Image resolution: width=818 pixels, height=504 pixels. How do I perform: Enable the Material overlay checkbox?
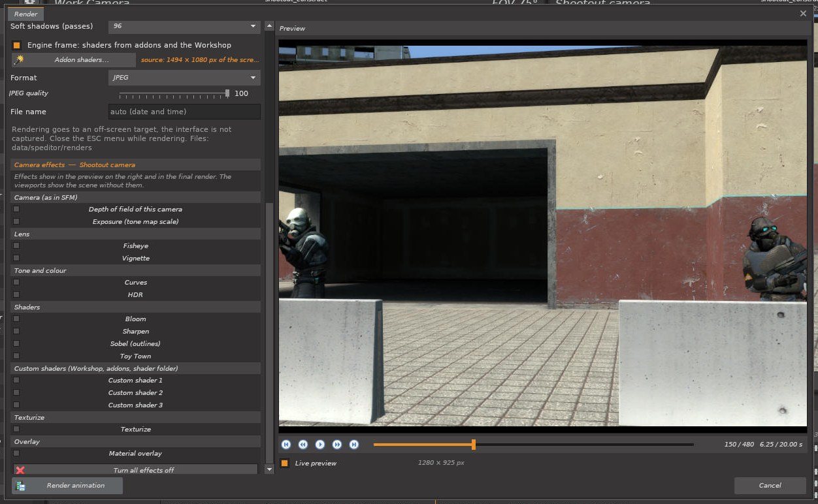tap(16, 453)
